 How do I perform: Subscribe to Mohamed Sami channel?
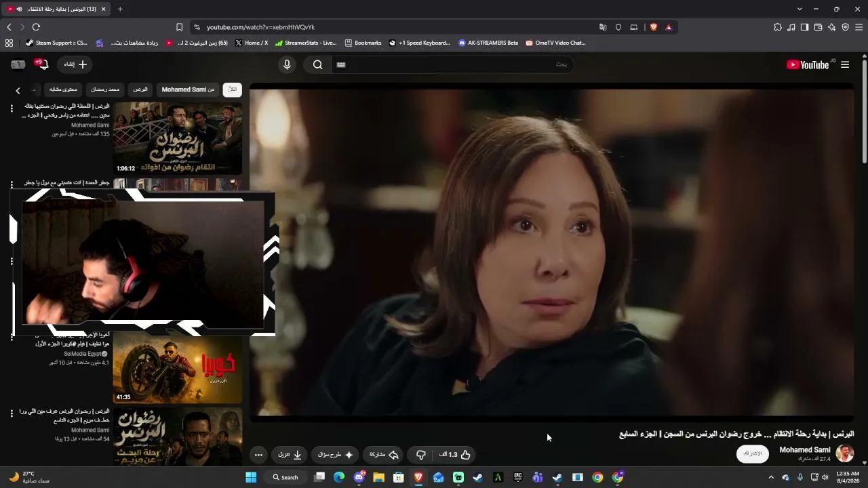click(753, 454)
